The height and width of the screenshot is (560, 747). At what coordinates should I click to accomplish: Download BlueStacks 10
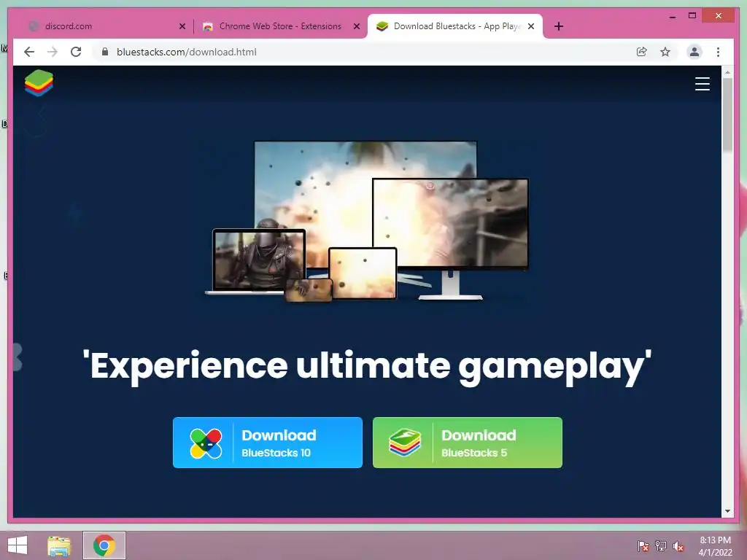pyautogui.click(x=267, y=443)
